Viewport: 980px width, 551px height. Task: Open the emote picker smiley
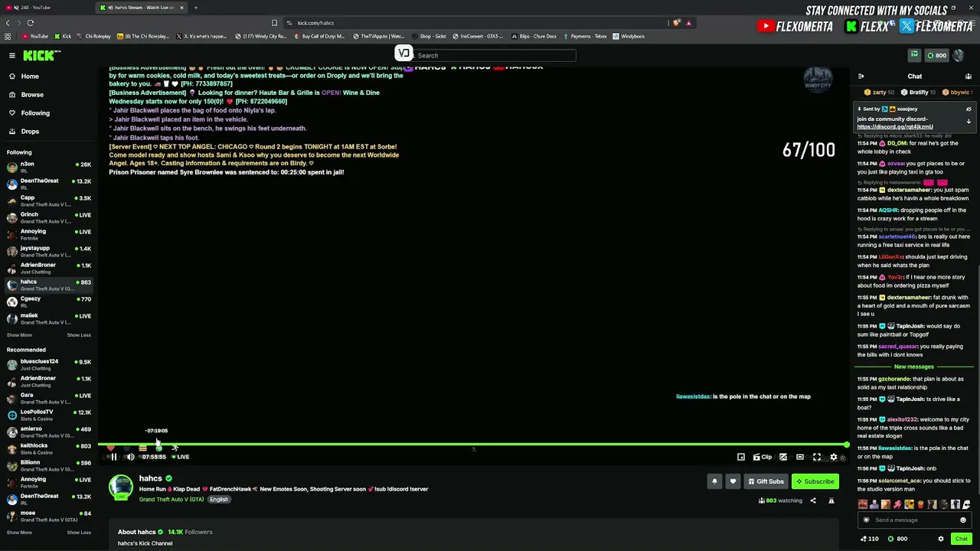[x=963, y=520]
